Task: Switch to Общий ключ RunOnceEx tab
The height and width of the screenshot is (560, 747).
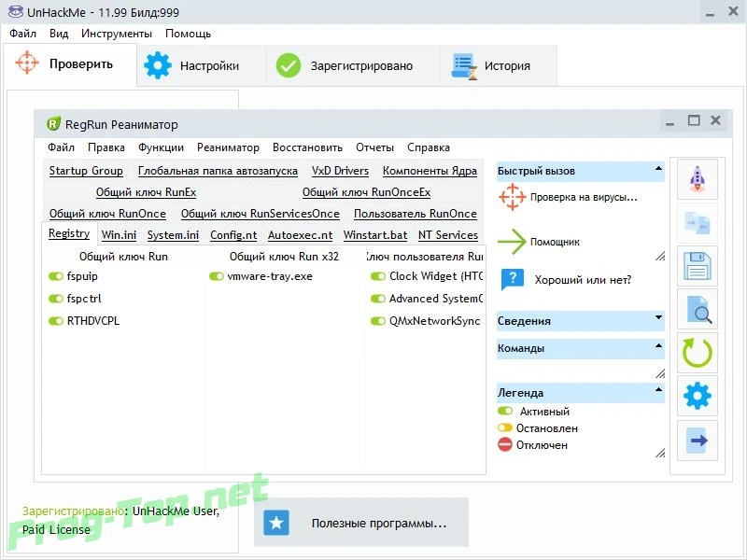Action: 366,192
